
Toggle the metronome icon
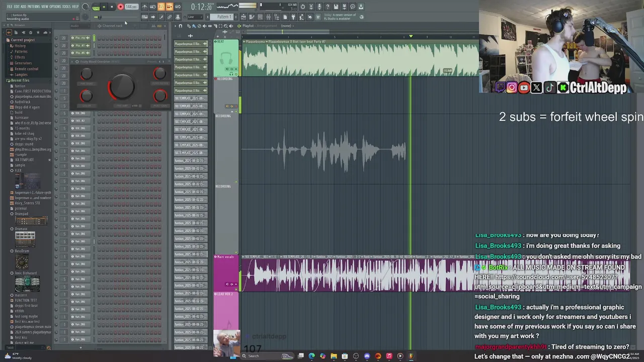coord(145,7)
